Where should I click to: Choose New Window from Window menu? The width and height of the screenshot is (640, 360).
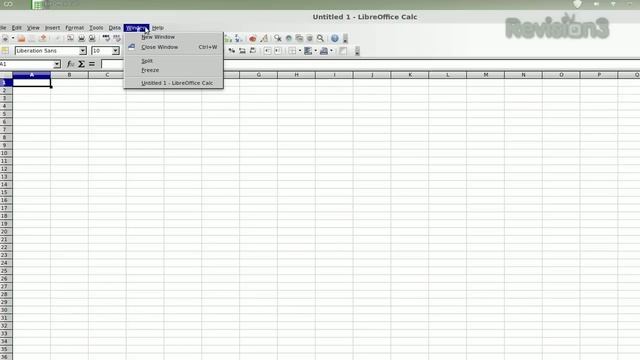(158, 37)
